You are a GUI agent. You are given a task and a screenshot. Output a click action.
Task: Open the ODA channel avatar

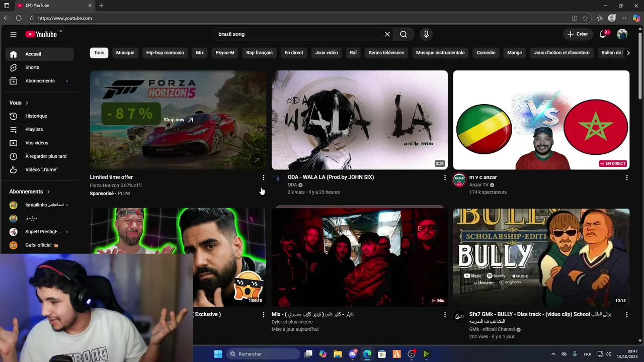pos(277,179)
